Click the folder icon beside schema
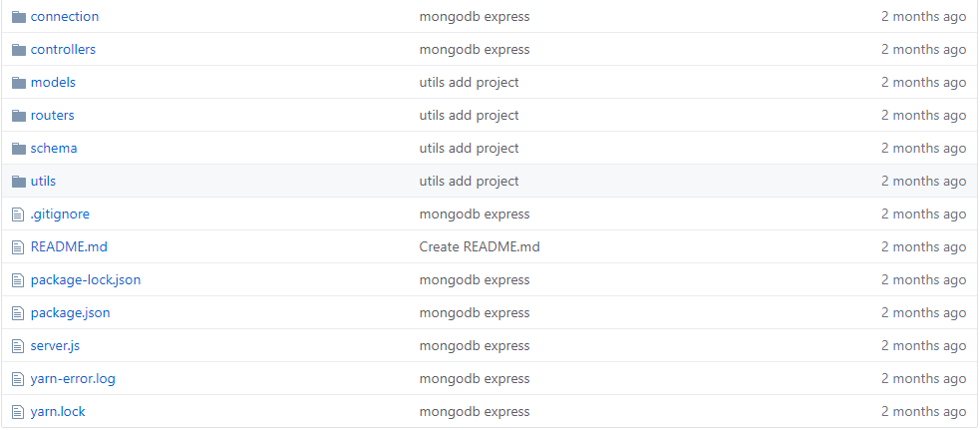This screenshot has height=430, width=980. (19, 149)
